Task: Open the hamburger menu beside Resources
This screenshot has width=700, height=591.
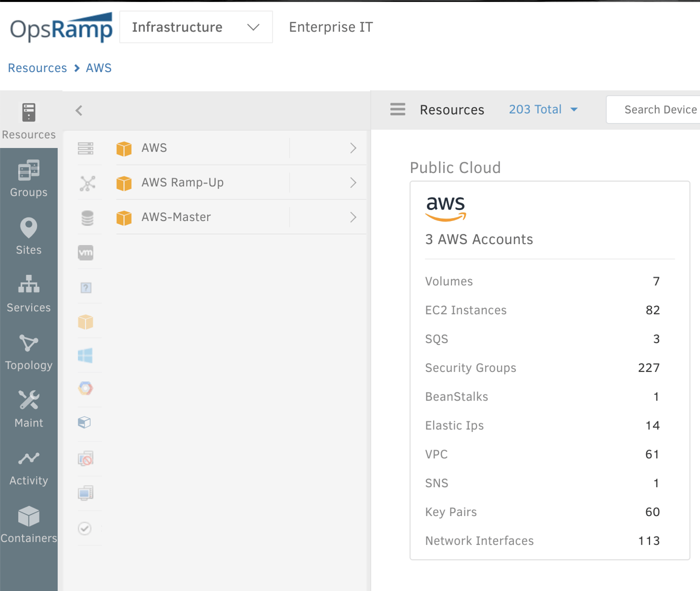Action: coord(397,109)
